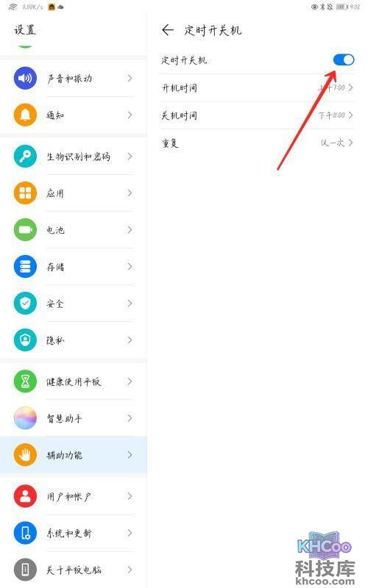
Task: Open the orange 应用 grid icon
Action: point(25,193)
